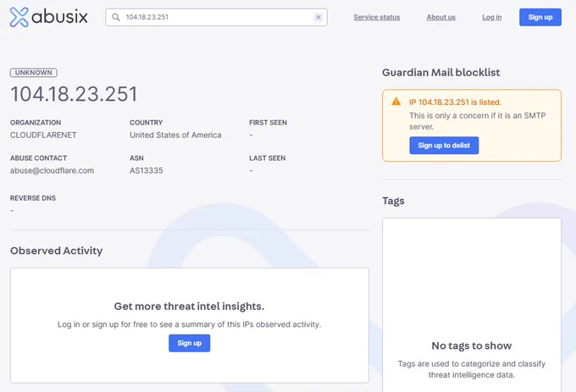
Task: Select the CLOUDFLARENET organization value
Action: [x=43, y=135]
